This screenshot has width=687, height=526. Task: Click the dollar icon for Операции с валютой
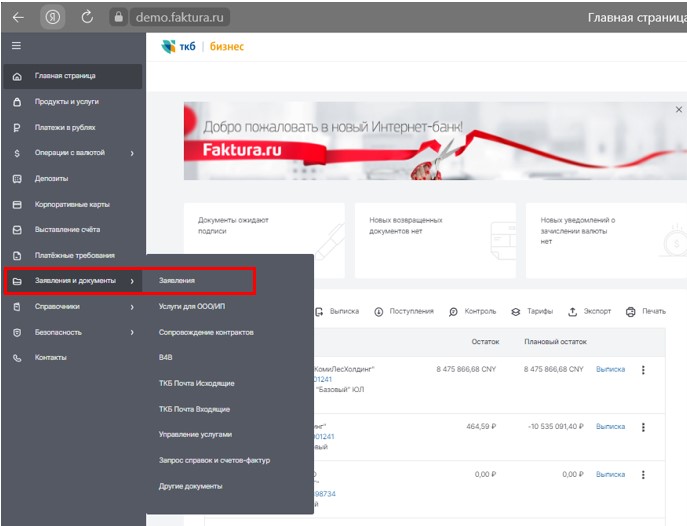17,153
